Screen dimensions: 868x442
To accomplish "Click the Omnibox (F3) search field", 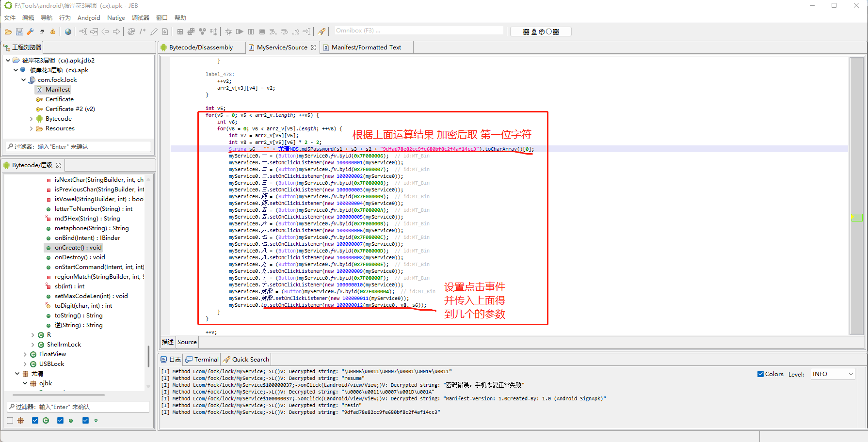I will click(419, 31).
